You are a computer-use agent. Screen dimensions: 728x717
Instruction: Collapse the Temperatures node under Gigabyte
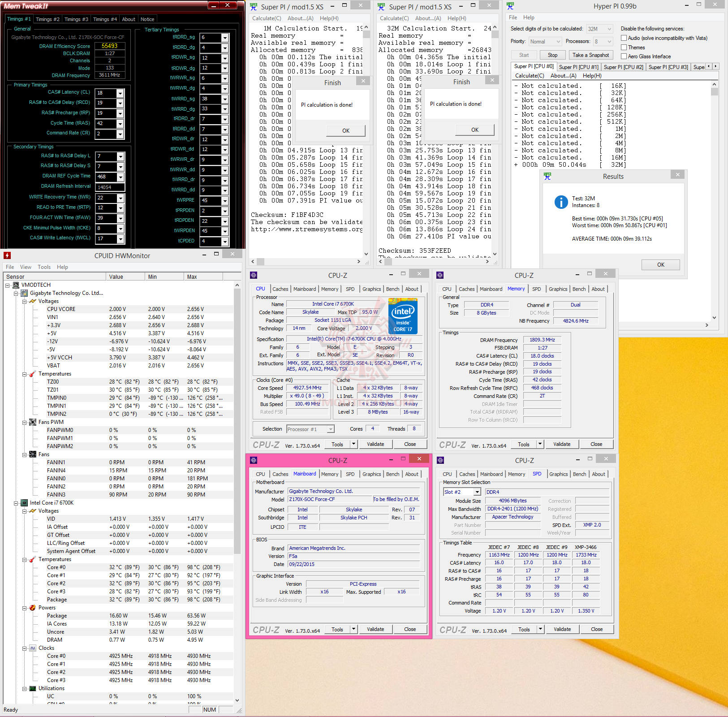[x=25, y=374]
